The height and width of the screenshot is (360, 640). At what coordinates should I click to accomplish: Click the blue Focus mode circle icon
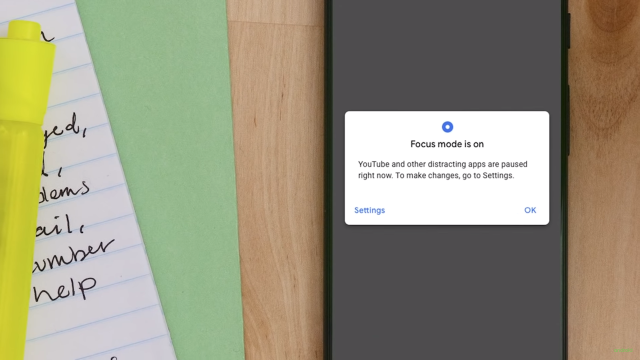pos(447,127)
